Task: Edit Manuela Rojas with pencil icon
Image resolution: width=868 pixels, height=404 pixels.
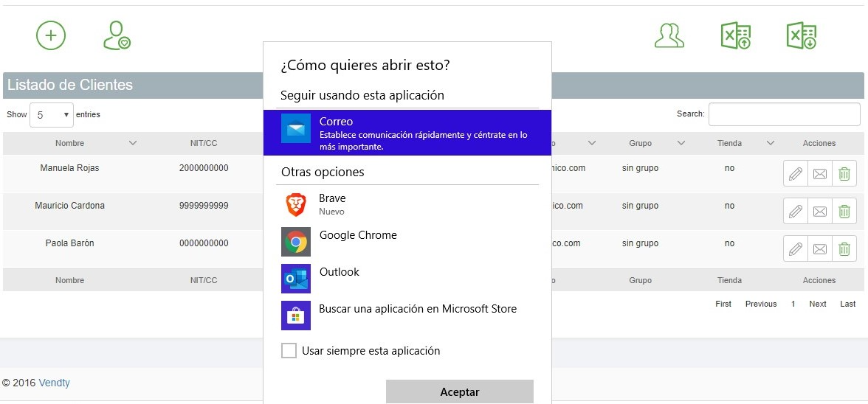Action: point(796,173)
